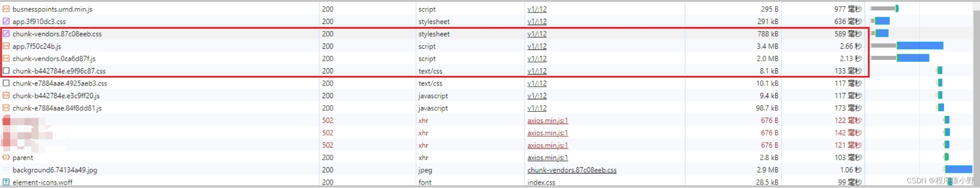Click the script icon beside busnesspoints.umd.min.js
Viewport: 980px width, 188px height.
point(6,9)
